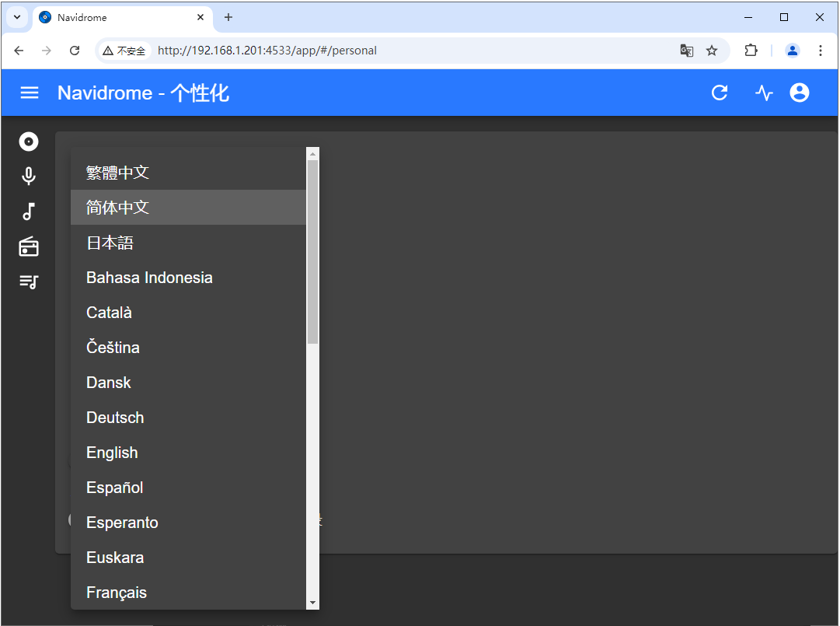
Task: Open Radios via the radio icon
Action: 28,247
